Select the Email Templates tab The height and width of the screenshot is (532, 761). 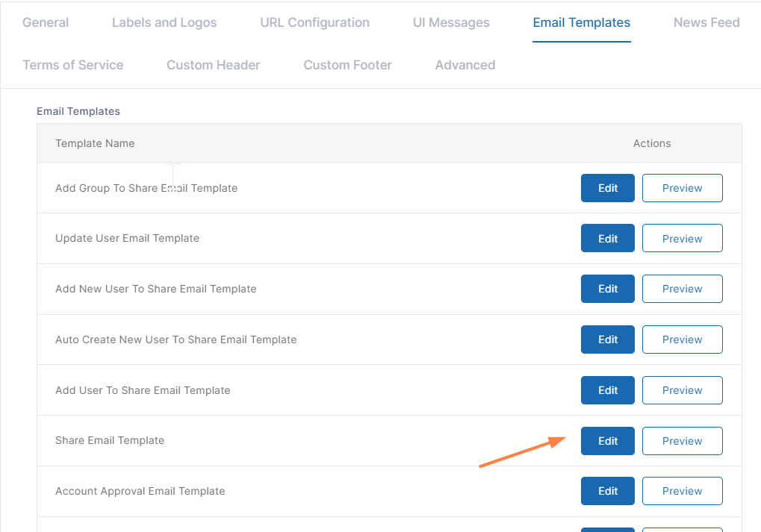[x=582, y=22]
